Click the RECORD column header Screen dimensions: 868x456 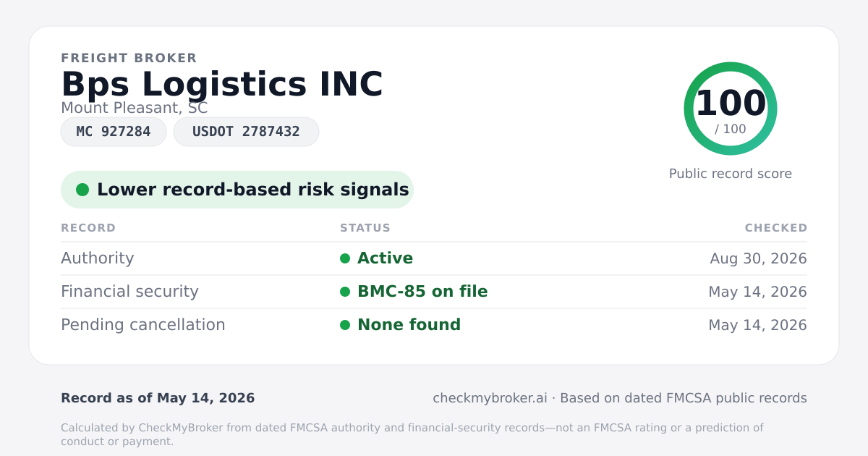(88, 228)
